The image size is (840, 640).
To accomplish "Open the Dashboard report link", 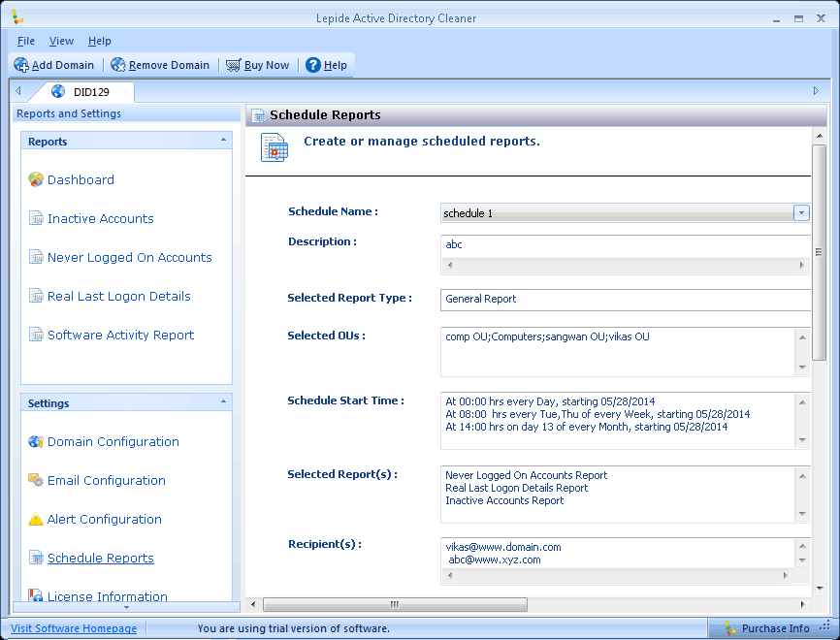I will click(81, 179).
